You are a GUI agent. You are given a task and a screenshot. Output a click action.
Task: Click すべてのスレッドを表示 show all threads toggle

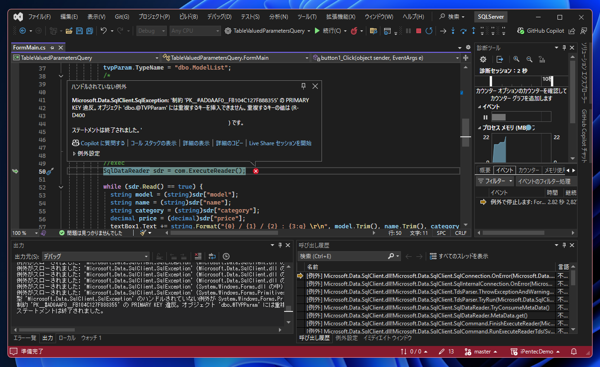[459, 256]
